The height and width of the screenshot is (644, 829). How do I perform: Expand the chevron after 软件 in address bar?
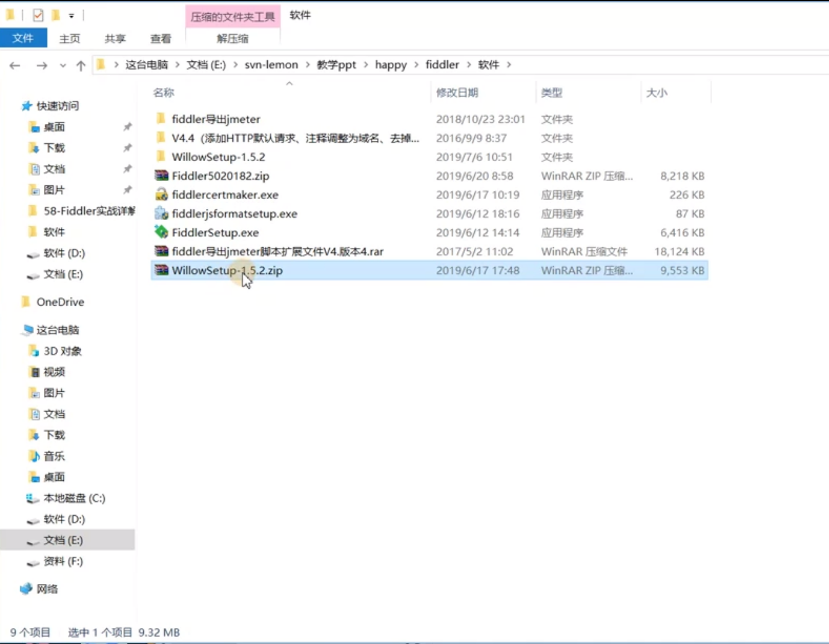tap(509, 65)
